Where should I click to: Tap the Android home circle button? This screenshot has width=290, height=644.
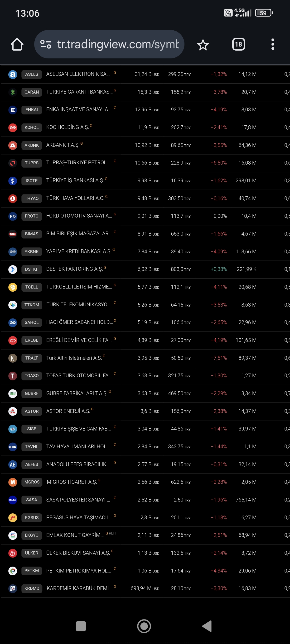click(x=144, y=626)
